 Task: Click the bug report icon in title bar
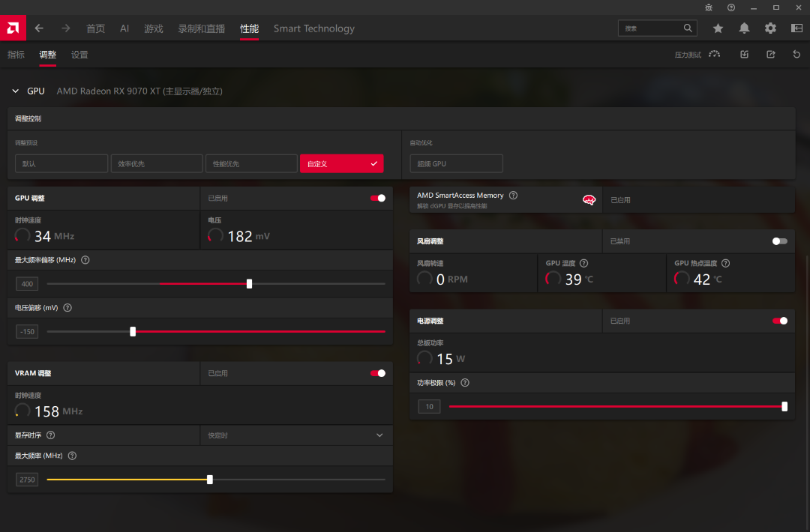tap(709, 7)
